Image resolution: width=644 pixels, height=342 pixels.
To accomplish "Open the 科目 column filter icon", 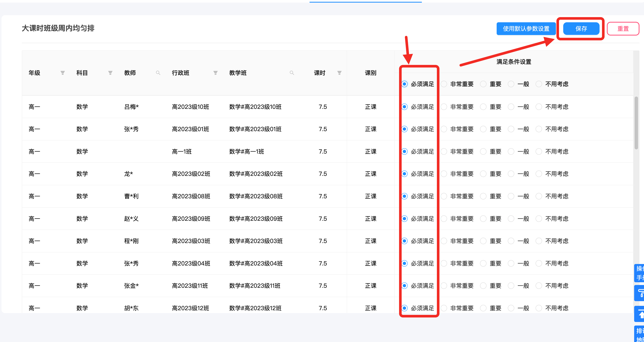I will click(x=110, y=73).
